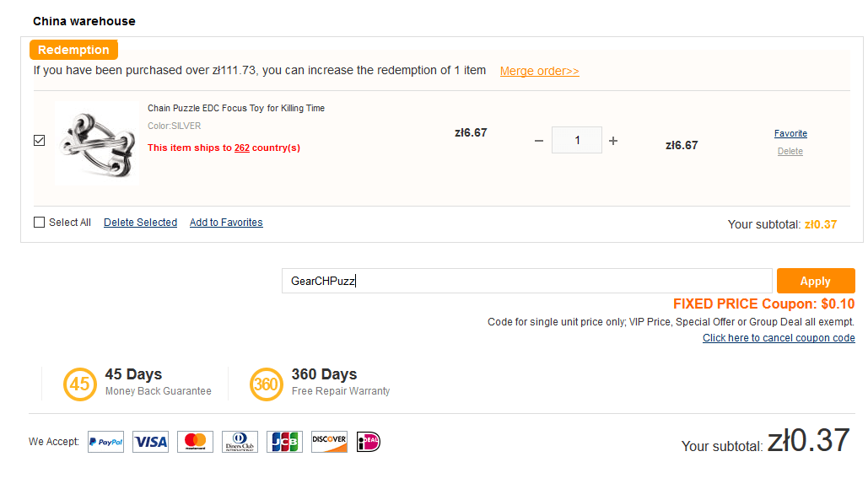Click the coupon code text field
Image resolution: width=868 pixels, height=489 pixels.
click(x=526, y=281)
